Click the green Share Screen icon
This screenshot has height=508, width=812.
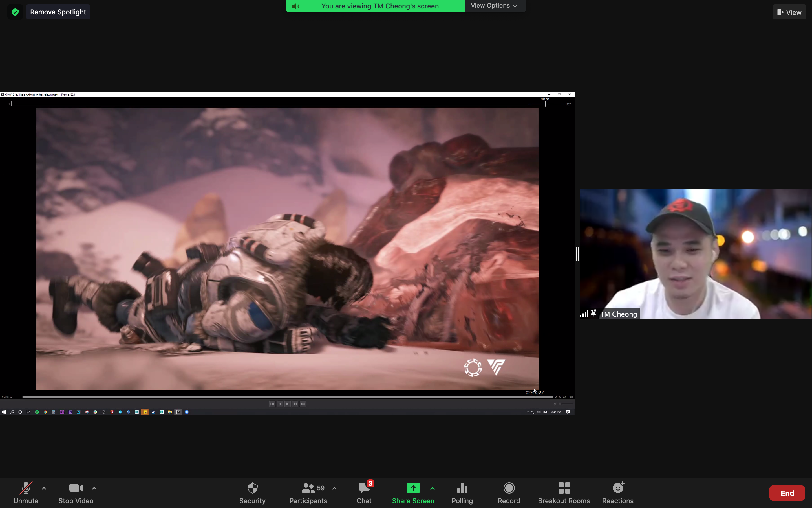[x=413, y=488]
